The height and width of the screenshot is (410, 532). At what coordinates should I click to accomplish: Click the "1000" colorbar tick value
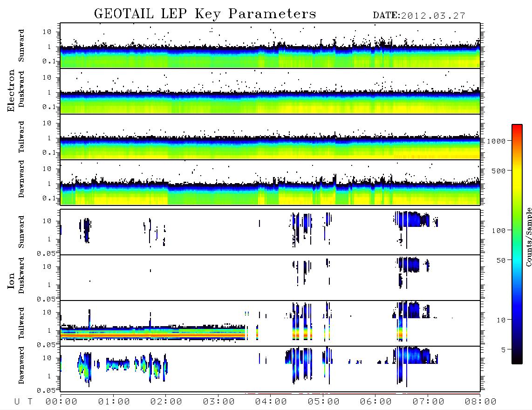(497, 141)
